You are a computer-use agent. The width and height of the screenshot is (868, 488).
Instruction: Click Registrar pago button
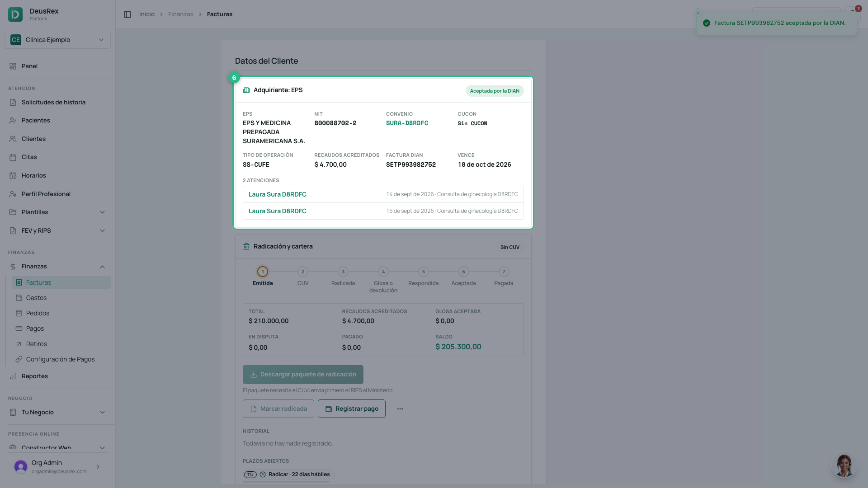pos(352,409)
